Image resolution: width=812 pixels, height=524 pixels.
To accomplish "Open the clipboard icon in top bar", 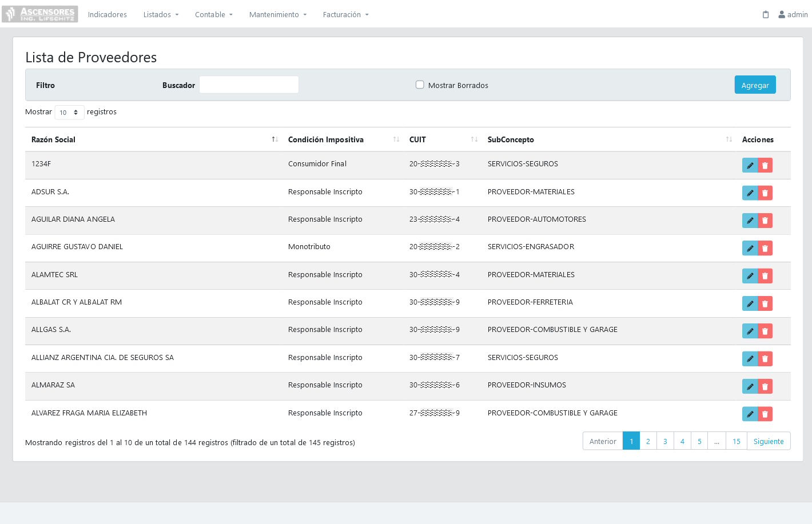I will [x=766, y=15].
